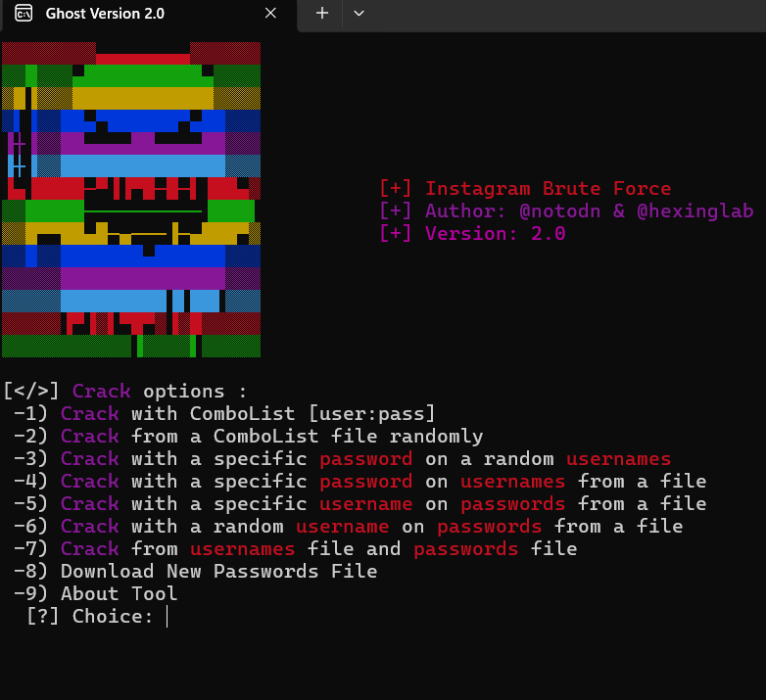
Task: Click option 2 'Crack from a ComboList file randomly'
Action: point(248,437)
